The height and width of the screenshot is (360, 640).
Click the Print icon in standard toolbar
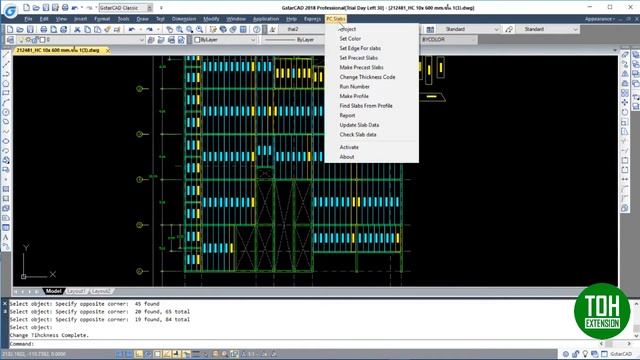(44, 29)
